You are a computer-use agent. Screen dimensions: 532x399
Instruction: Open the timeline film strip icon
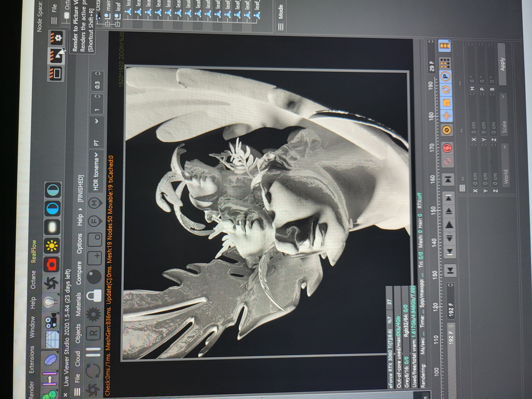tap(444, 46)
